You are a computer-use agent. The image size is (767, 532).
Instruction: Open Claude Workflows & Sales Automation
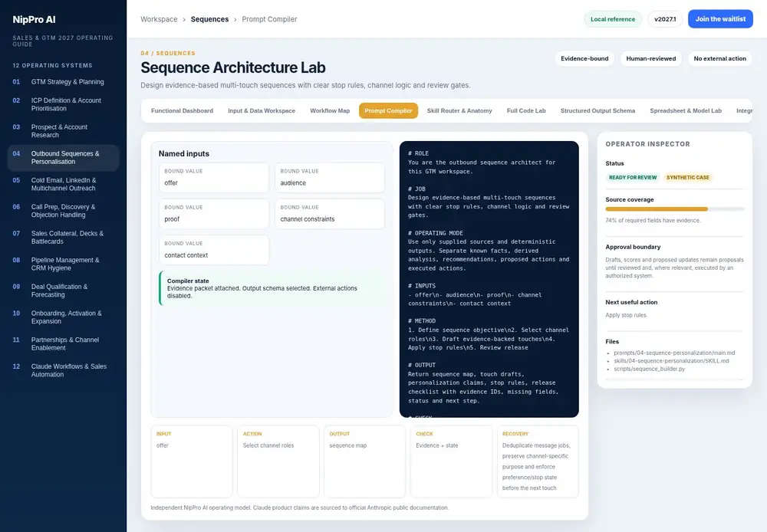click(x=63, y=370)
